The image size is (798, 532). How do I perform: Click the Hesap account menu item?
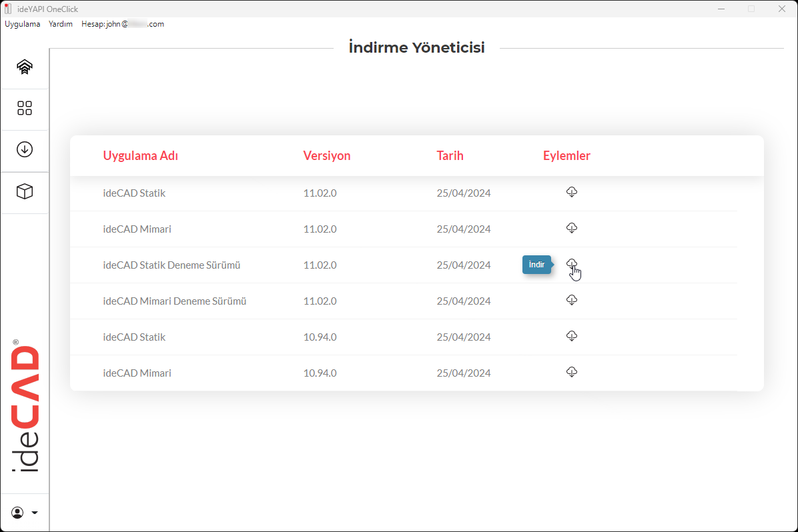tap(122, 24)
